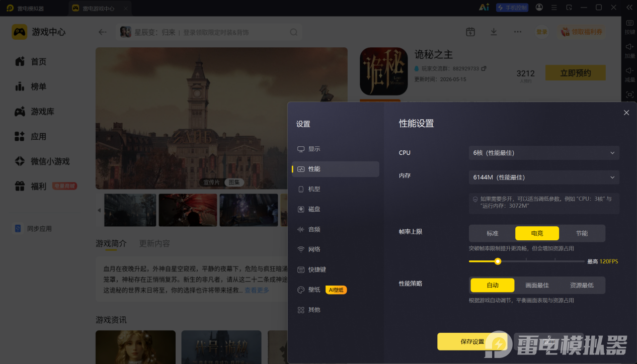Open the hamburger menu icon
This screenshot has height=364, width=637.
[x=554, y=8]
